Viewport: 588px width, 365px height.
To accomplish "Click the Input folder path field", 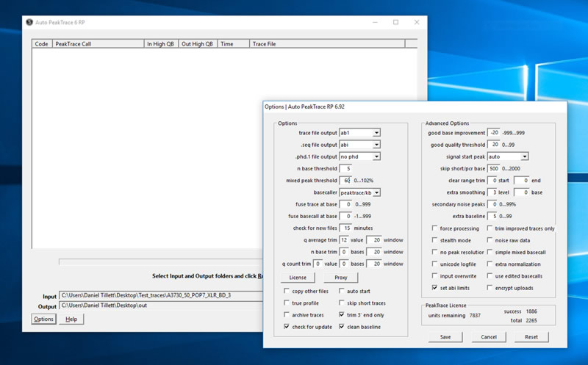I will [161, 295].
